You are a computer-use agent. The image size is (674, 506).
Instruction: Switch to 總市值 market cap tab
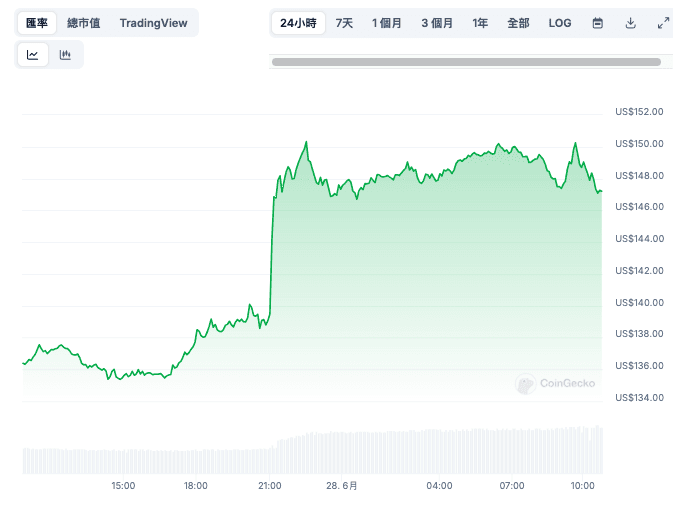tap(83, 23)
